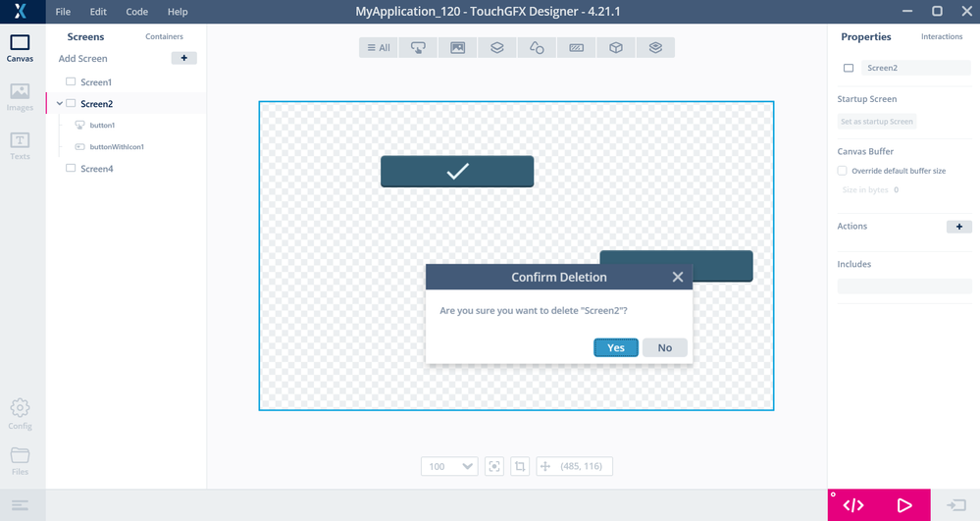This screenshot has width=980, height=521.
Task: Switch to the Interactions tab
Action: (942, 36)
